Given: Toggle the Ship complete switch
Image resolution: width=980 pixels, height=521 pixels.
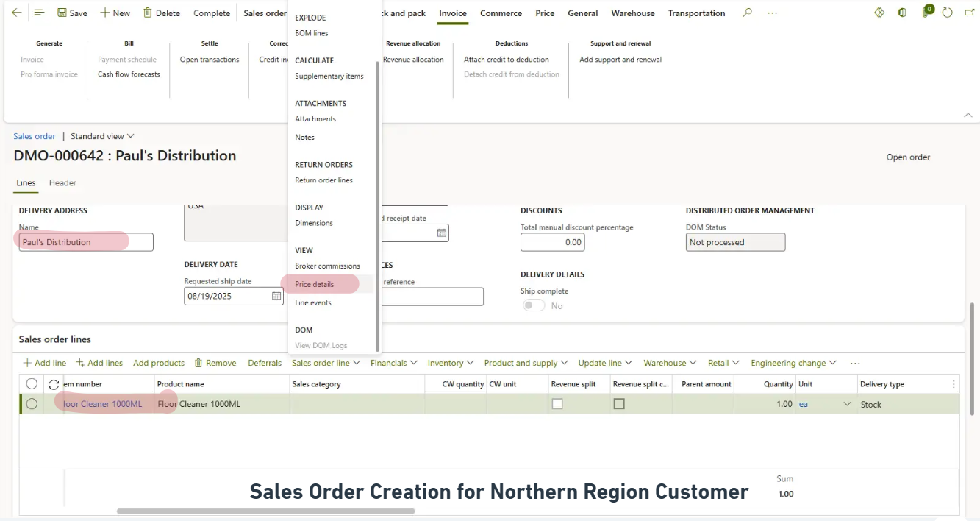Looking at the screenshot, I should [534, 305].
